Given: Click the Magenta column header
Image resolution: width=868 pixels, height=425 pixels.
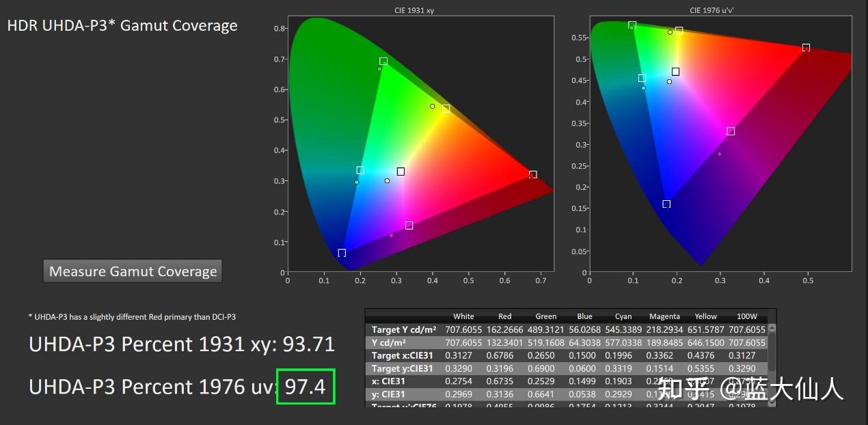Looking at the screenshot, I should (x=664, y=316).
